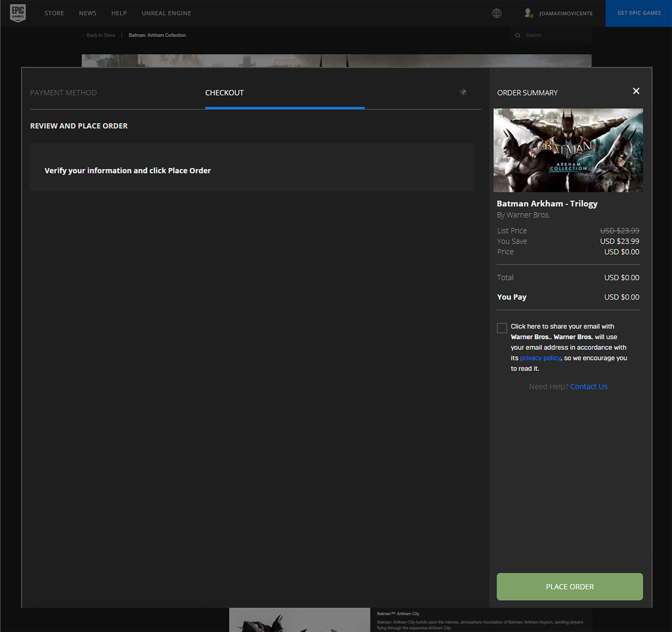Click the You Save USD $23.99 value
This screenshot has width=672, height=632.
coord(619,241)
